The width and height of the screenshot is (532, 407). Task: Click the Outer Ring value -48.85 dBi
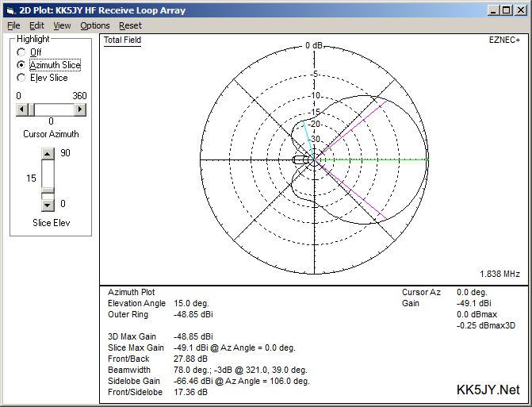(193, 314)
